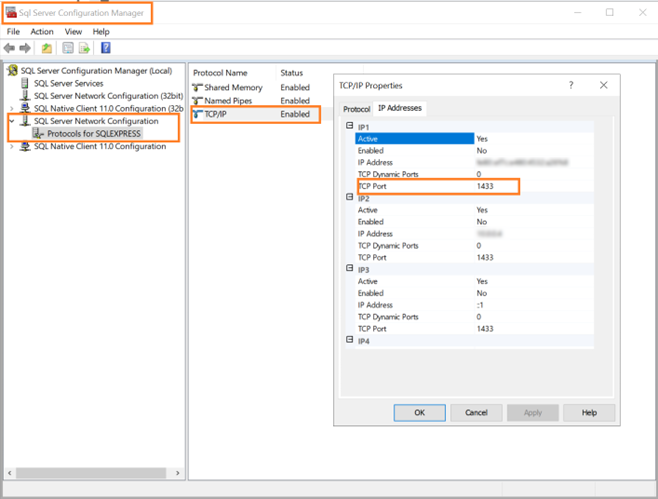Select the Named Pipes protocol icon

tap(197, 101)
